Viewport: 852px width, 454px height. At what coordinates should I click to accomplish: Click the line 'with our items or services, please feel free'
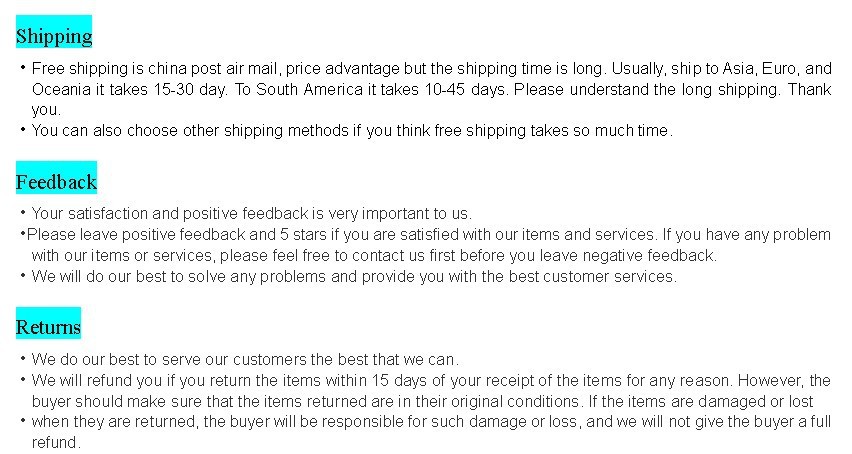[x=374, y=255]
